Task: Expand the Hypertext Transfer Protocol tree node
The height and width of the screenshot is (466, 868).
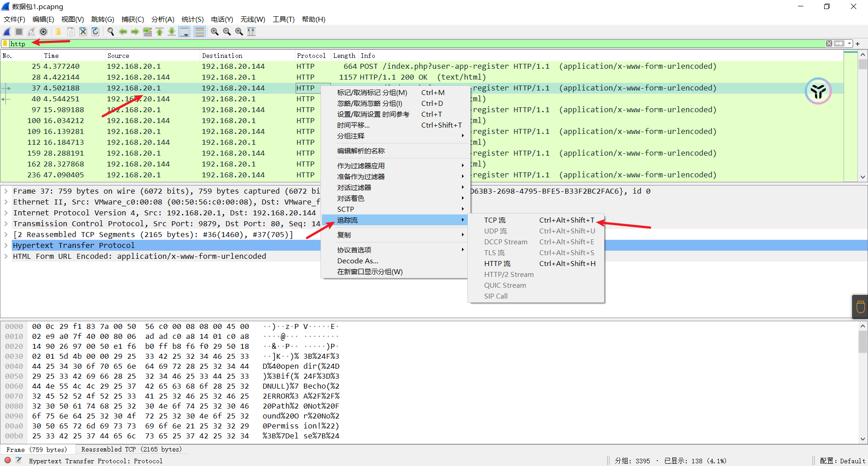Action: (6, 245)
